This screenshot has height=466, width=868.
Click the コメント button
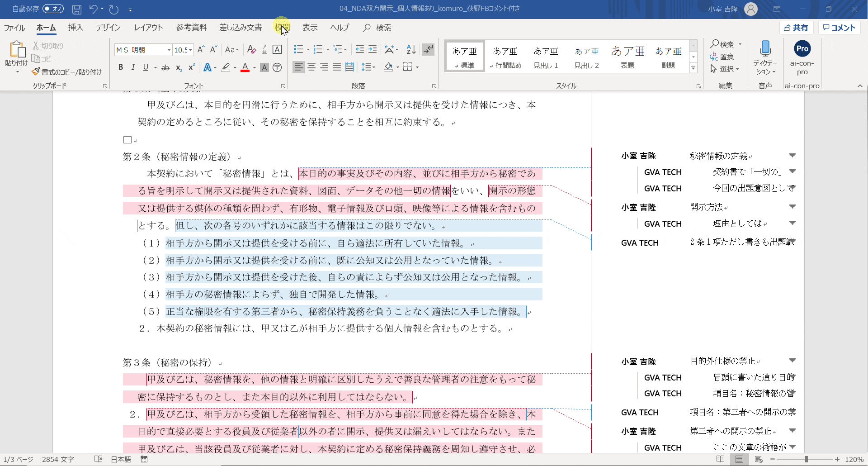839,28
